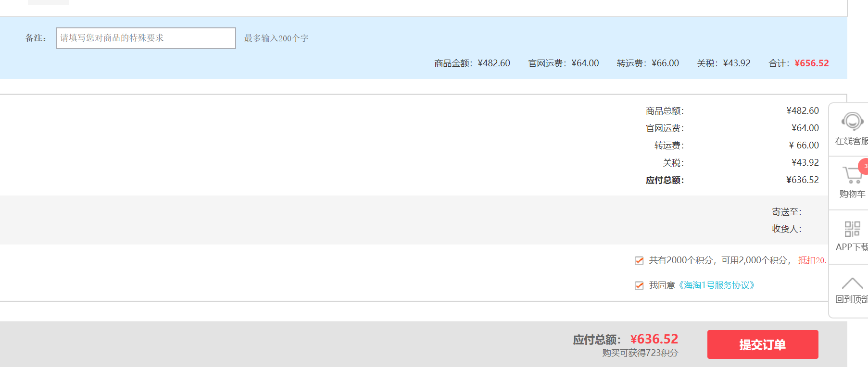Click the red 抵扣20 points deduction text
The height and width of the screenshot is (367, 868).
click(x=812, y=260)
